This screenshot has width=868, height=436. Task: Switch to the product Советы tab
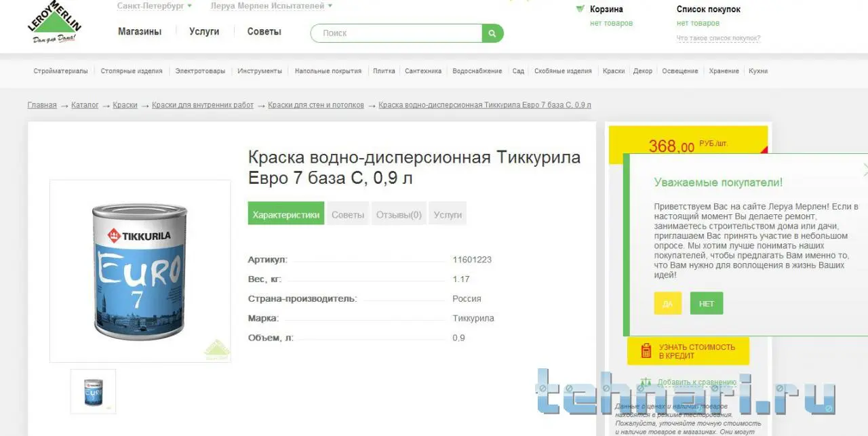tap(348, 214)
